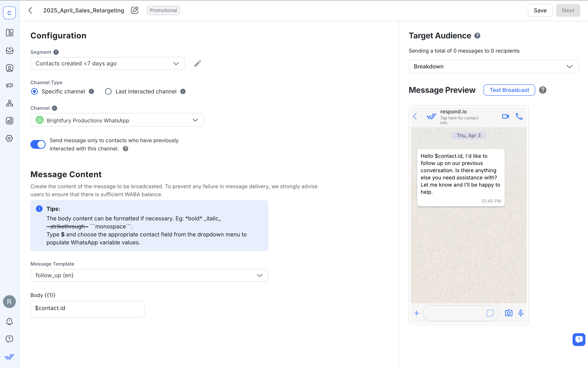Open the Message Template dropdown follow_up (en)
The height and width of the screenshot is (368, 588).
tap(149, 275)
